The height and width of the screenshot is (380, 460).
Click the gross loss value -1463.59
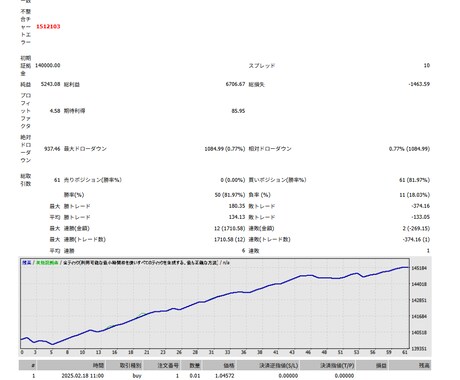419,84
